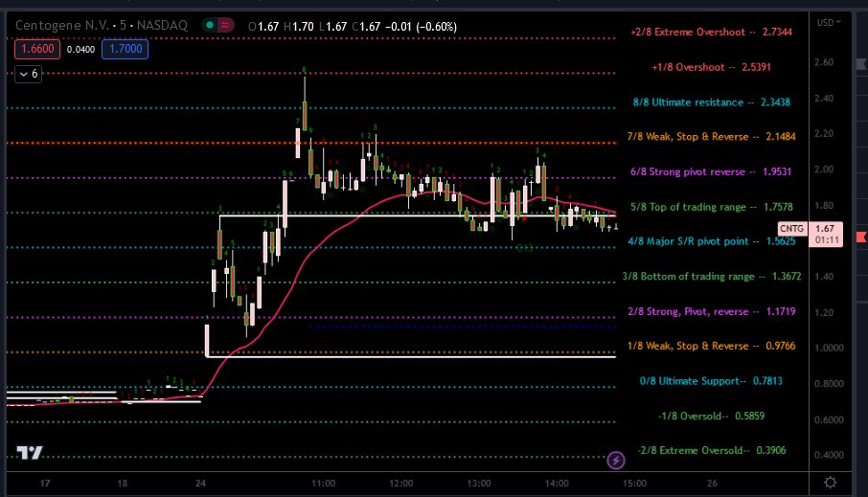Image resolution: width=868 pixels, height=497 pixels.
Task: Select the 1/8 Weak, Stop & Reverse 0.9766 label
Action: point(711,346)
